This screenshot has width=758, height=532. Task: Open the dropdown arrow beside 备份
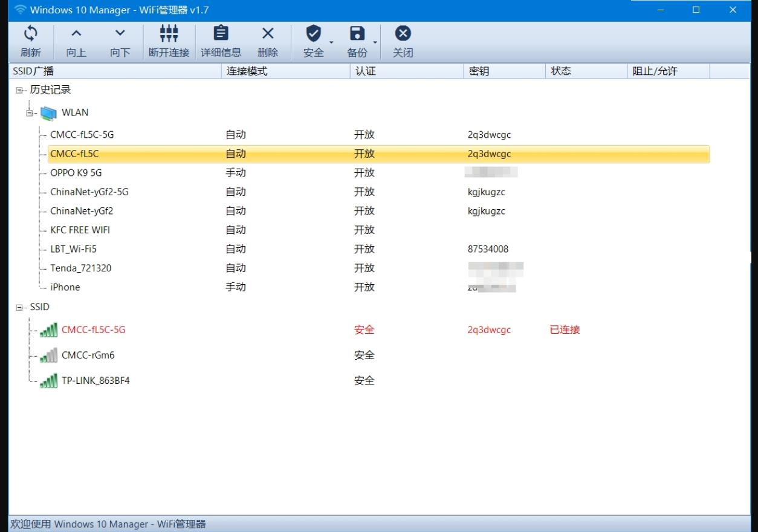click(375, 42)
